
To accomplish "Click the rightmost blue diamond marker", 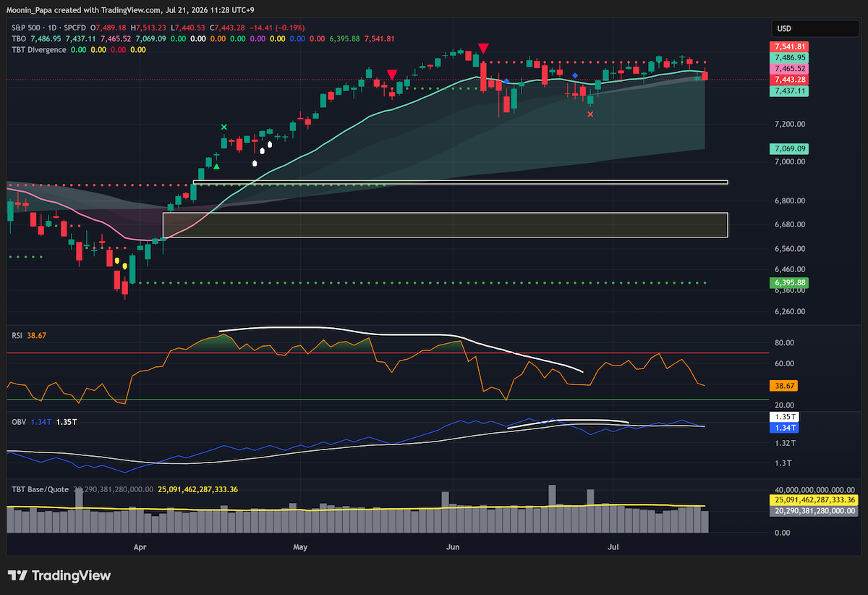I will (x=575, y=75).
